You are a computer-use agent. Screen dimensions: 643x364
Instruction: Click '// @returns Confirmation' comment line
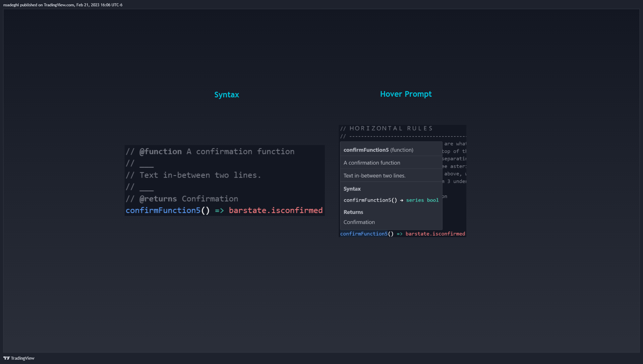(x=182, y=199)
